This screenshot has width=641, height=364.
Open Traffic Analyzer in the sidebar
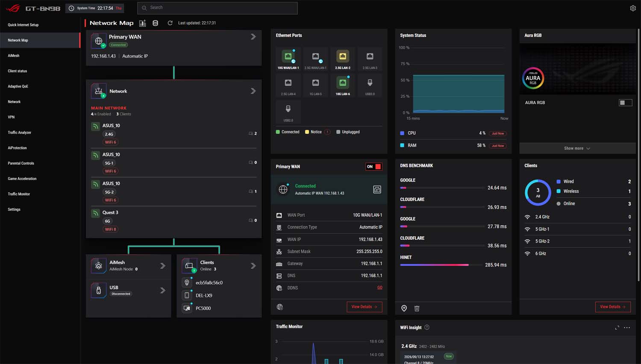pyautogui.click(x=40, y=132)
